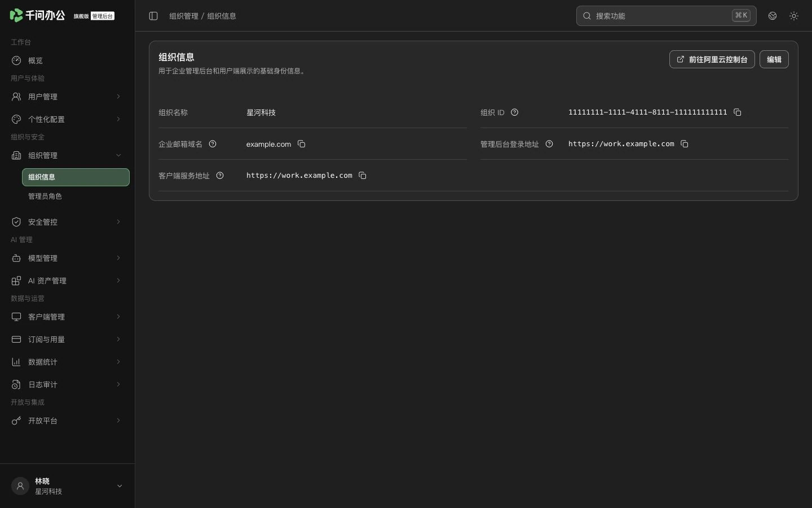Copy the 客户端服务地址 URL

362,176
